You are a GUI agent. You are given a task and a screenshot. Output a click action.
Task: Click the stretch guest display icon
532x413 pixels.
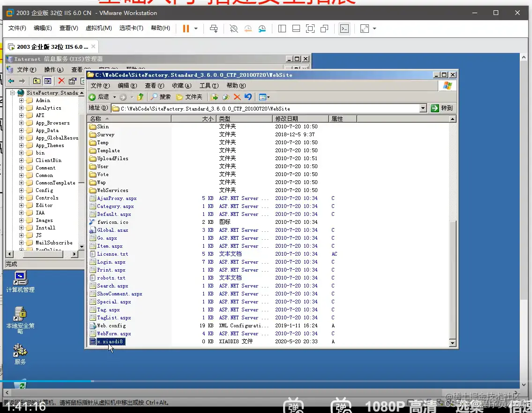click(364, 29)
